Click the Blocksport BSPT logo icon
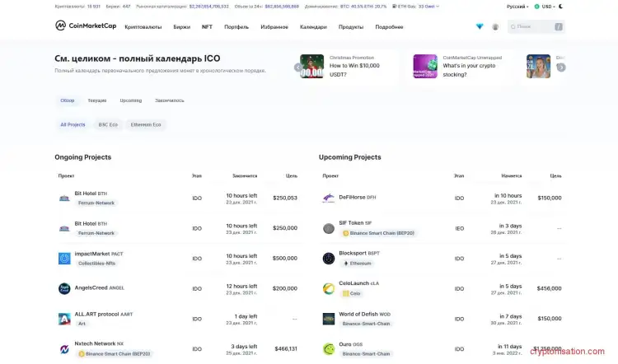 [328, 259]
